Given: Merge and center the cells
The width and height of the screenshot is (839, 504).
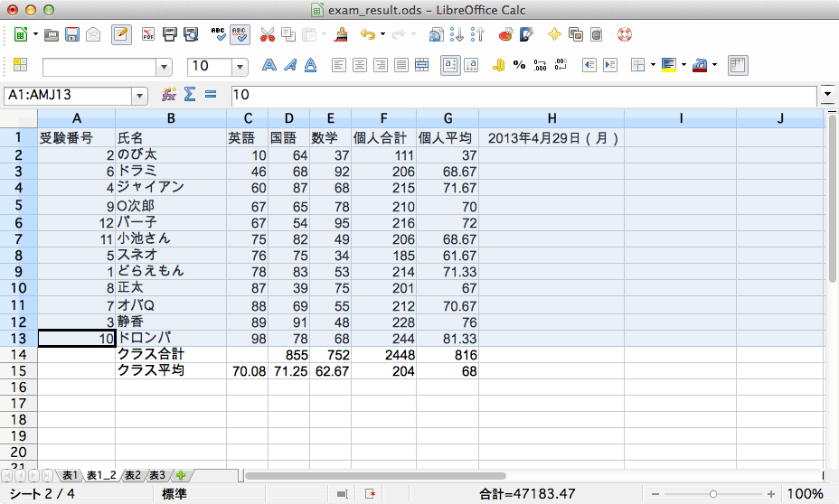Looking at the screenshot, I should [x=421, y=65].
